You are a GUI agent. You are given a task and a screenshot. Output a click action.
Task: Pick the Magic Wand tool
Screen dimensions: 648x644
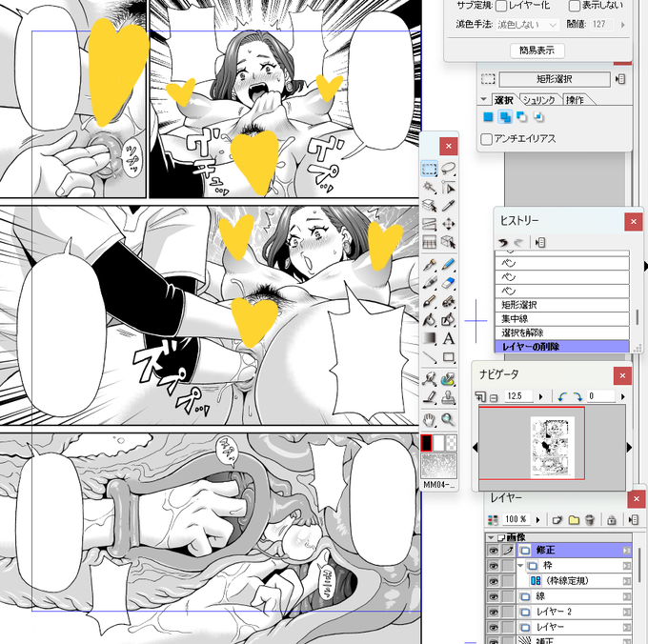point(430,188)
